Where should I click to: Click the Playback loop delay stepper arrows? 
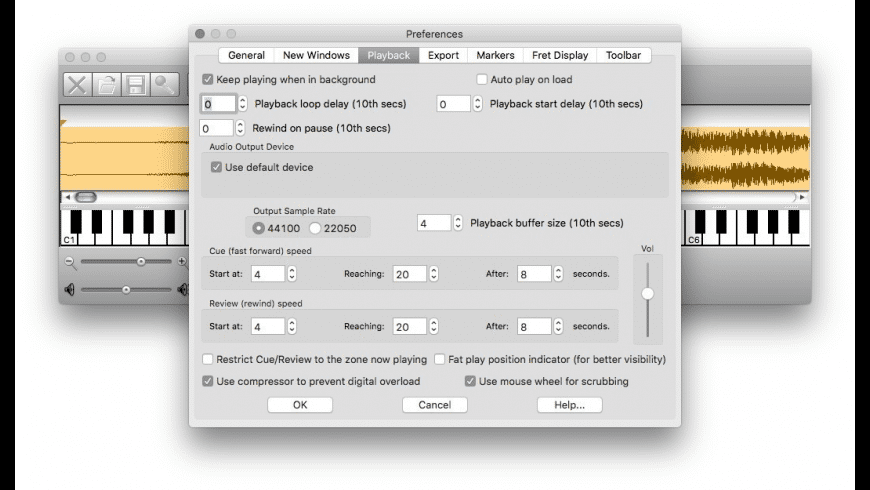pos(242,104)
